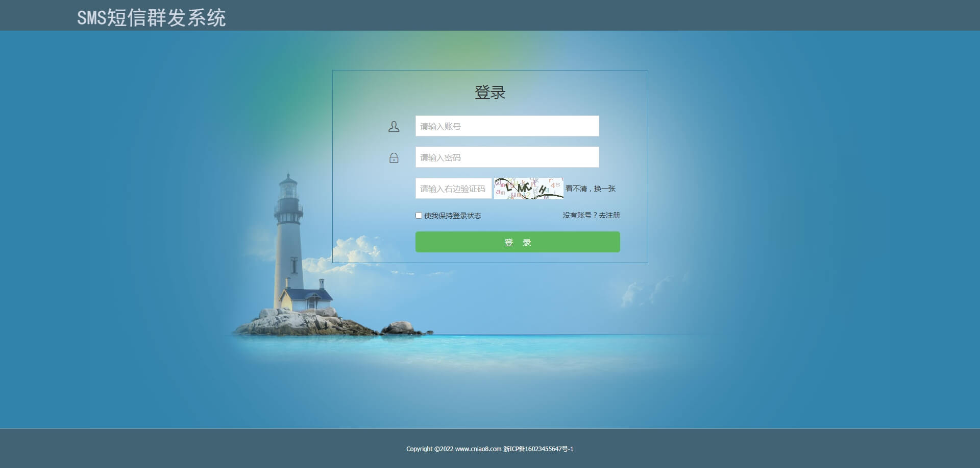Click the 登录 heading on the form
Image resolution: width=980 pixels, height=468 pixels.
489,92
